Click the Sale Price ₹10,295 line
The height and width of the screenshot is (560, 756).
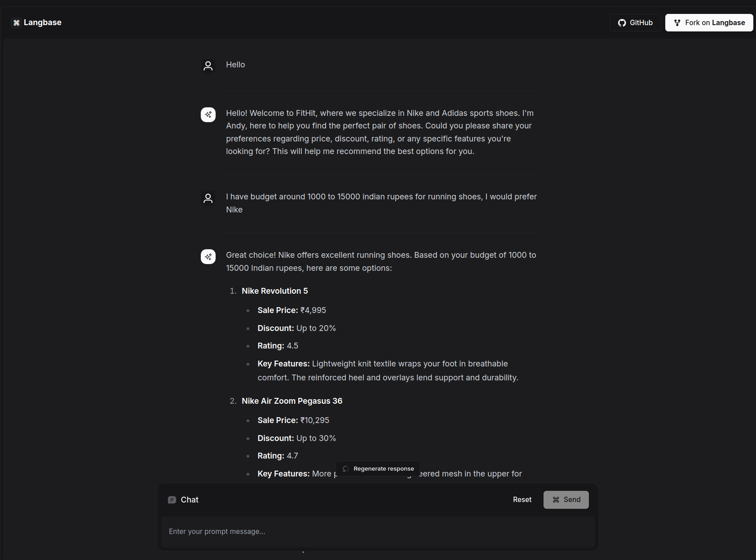[293, 420]
